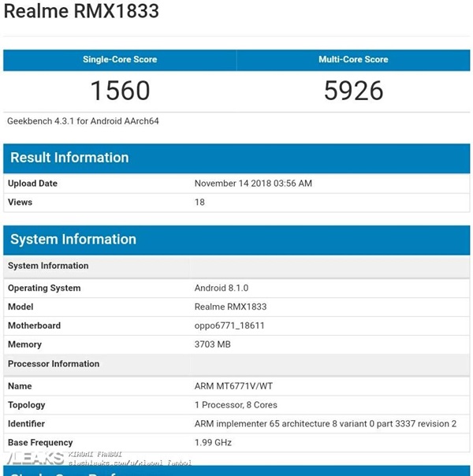The image size is (473, 476).
Task: Click the Model value 'Realme RMX1833'
Action: [x=230, y=307]
